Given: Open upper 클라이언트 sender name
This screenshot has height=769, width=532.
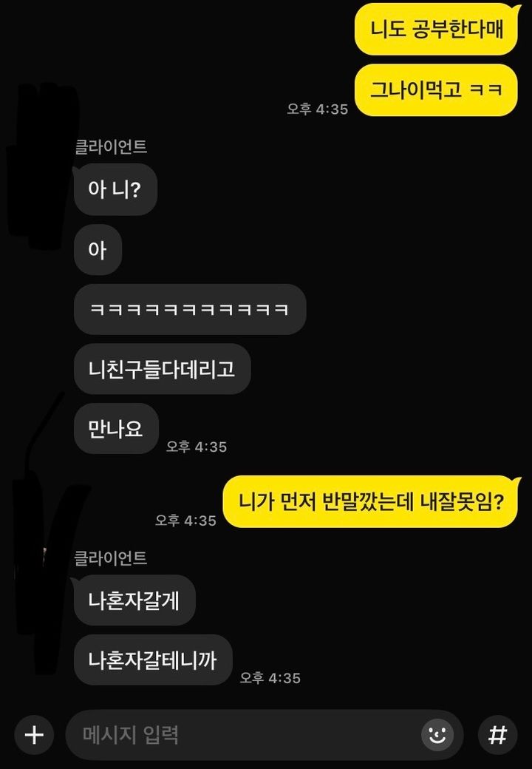Looking at the screenshot, I should point(111,146).
